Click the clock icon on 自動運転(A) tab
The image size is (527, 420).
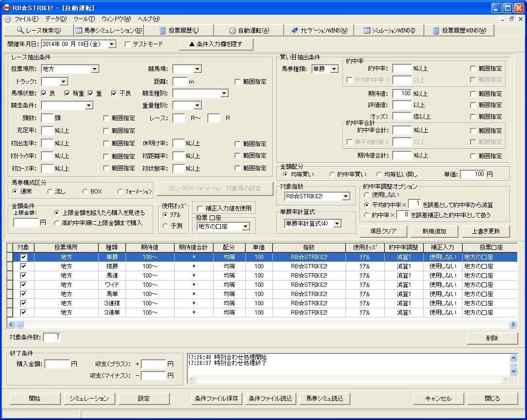pyautogui.click(x=232, y=31)
